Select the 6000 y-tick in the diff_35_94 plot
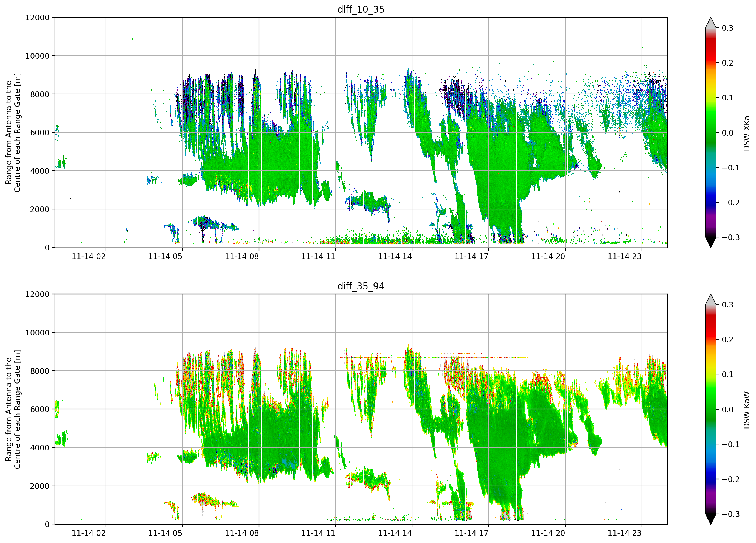 click(40, 410)
